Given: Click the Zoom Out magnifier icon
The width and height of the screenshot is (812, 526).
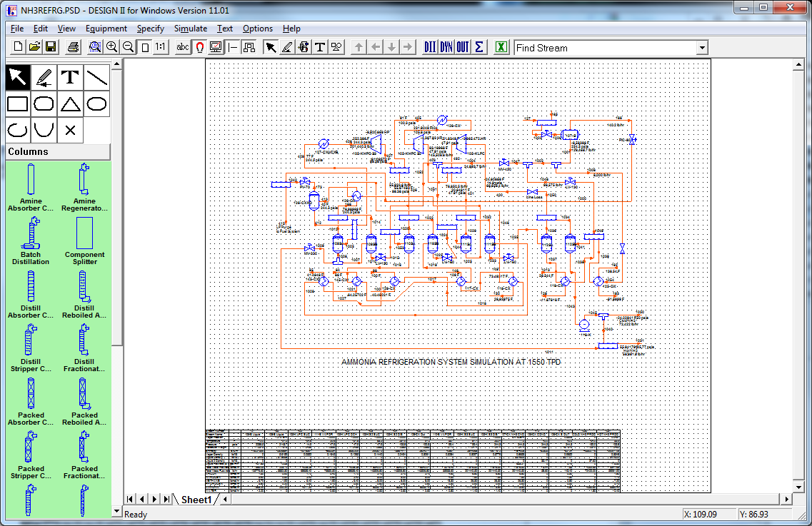Looking at the screenshot, I should 128,47.
